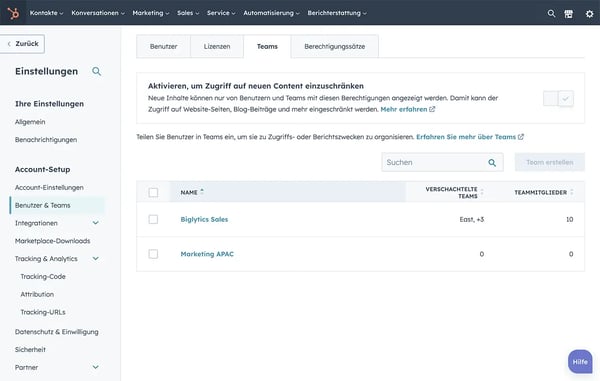The width and height of the screenshot is (600, 381).
Task: Click external-link icon after Erfahren Sie mehr über Teams
Action: tap(521, 137)
